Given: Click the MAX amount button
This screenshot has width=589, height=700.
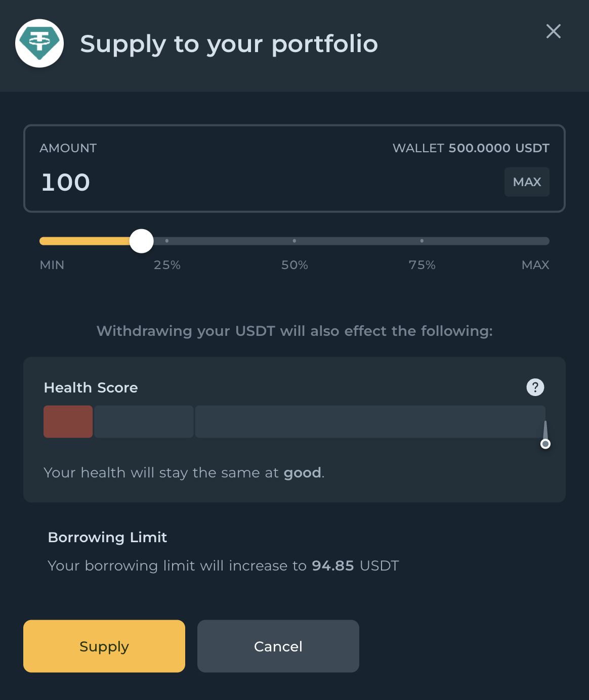Looking at the screenshot, I should [x=527, y=182].
